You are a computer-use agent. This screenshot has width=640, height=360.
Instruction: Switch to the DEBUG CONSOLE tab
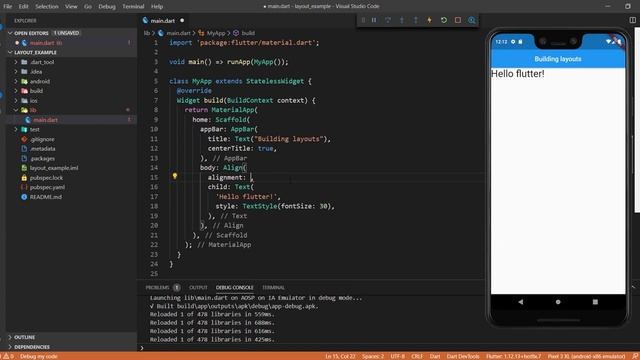point(235,288)
